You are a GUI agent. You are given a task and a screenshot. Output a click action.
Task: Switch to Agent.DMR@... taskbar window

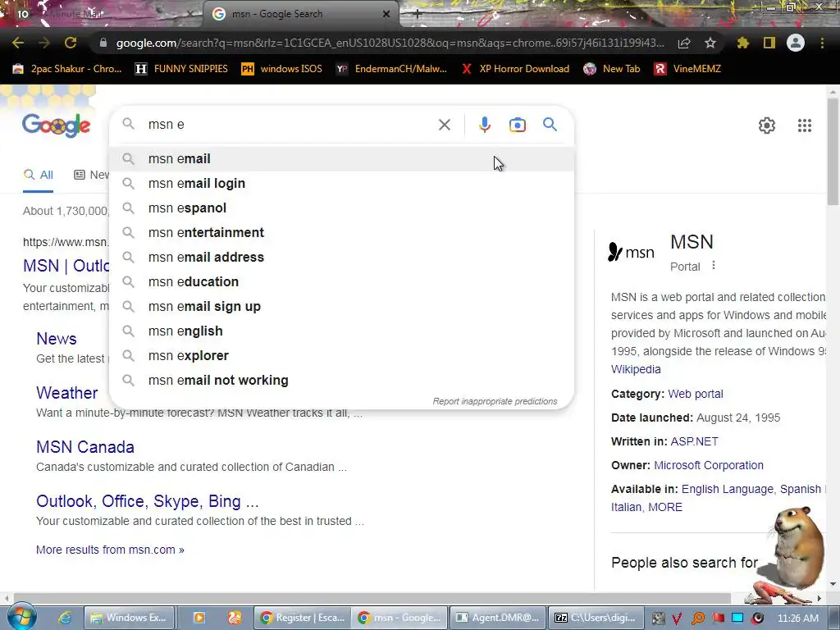click(x=498, y=618)
